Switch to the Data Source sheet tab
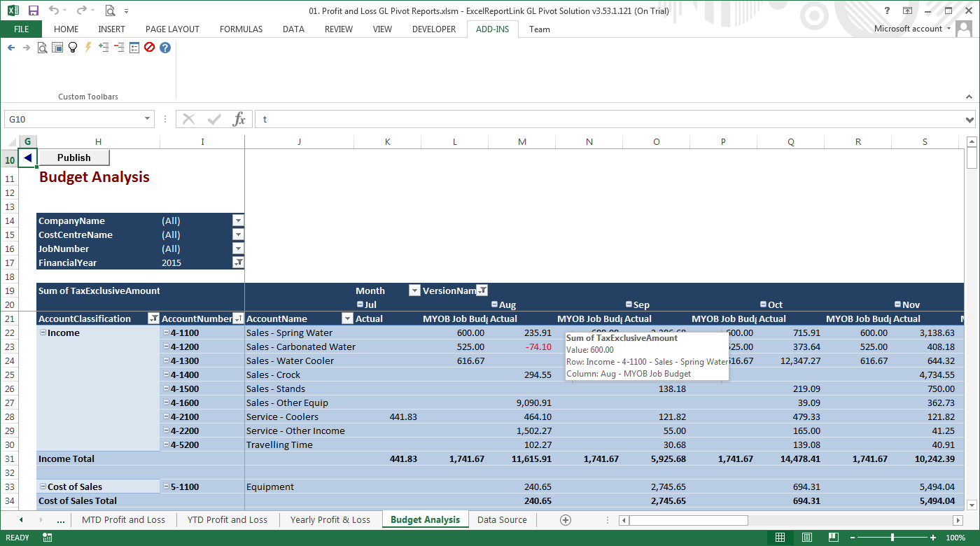Screen dimensions: 980x546 [x=502, y=519]
